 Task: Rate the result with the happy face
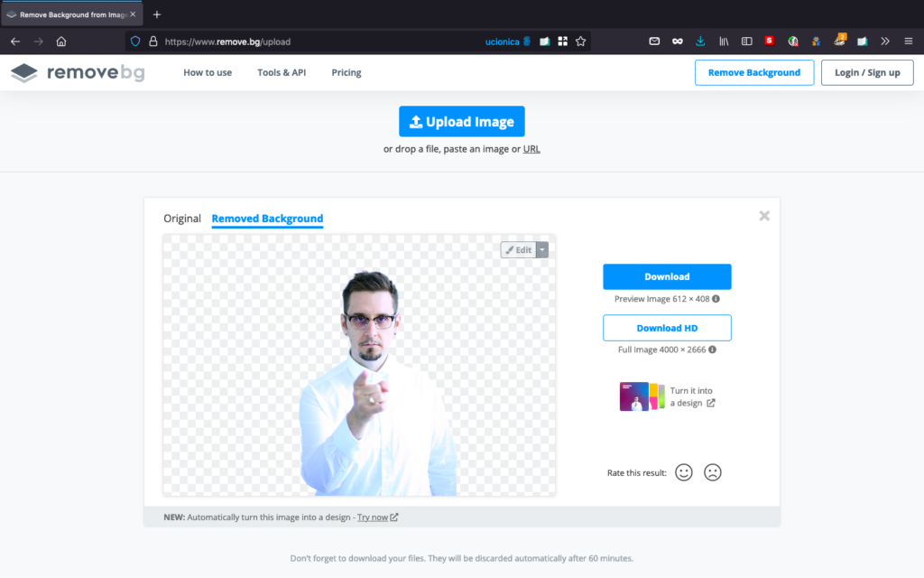(683, 472)
